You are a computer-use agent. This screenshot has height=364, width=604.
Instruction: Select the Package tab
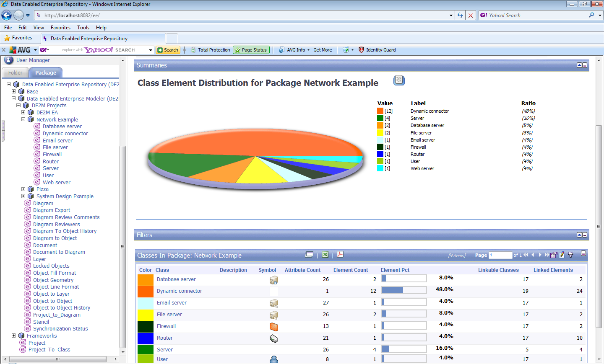(x=46, y=72)
